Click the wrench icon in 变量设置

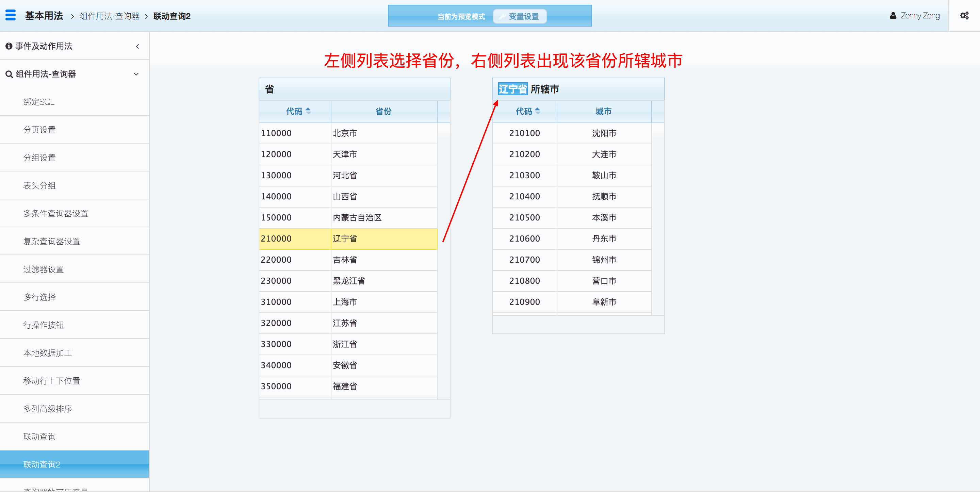[x=502, y=16]
